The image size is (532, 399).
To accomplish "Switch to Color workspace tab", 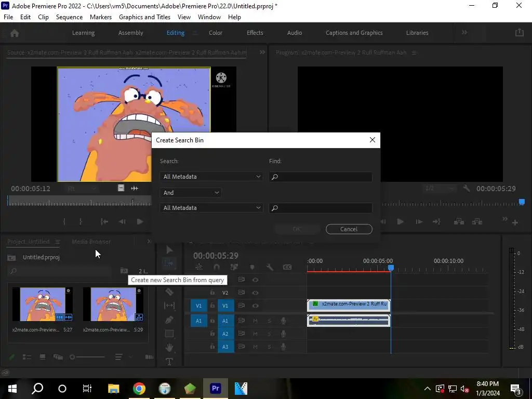I will pos(216,33).
